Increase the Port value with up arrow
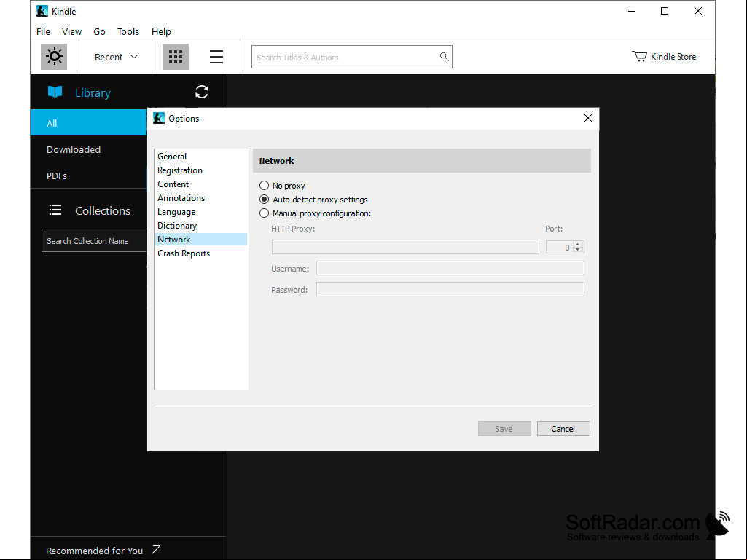This screenshot has height=560, width=747. 578,244
